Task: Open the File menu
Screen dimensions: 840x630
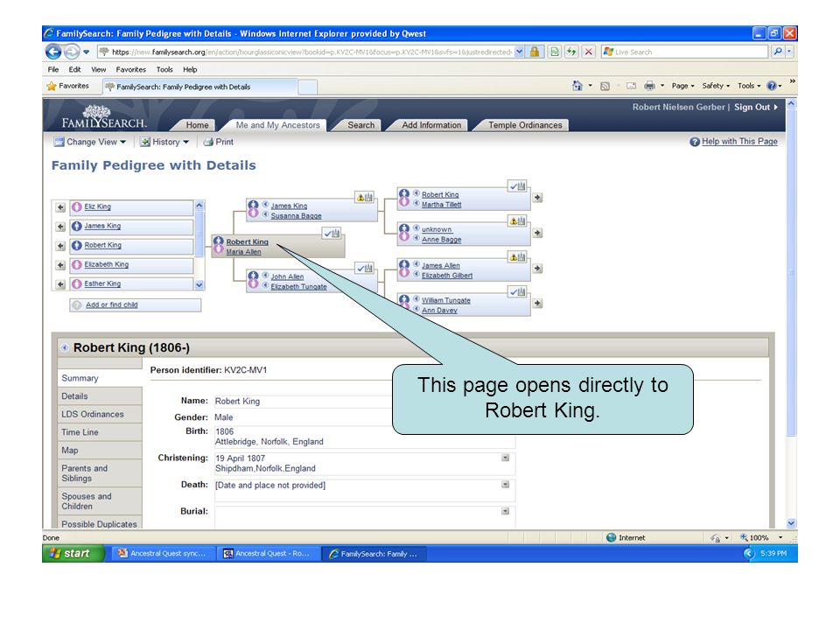Action: (x=53, y=70)
